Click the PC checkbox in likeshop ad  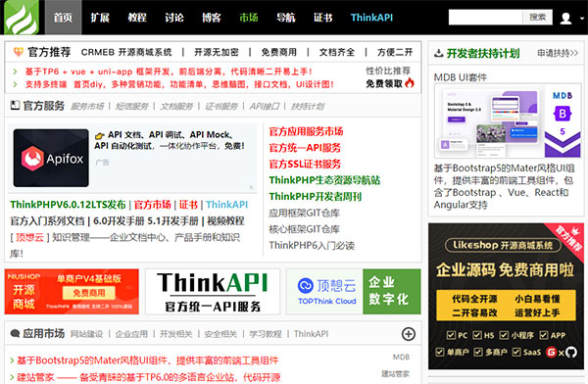coord(451,335)
